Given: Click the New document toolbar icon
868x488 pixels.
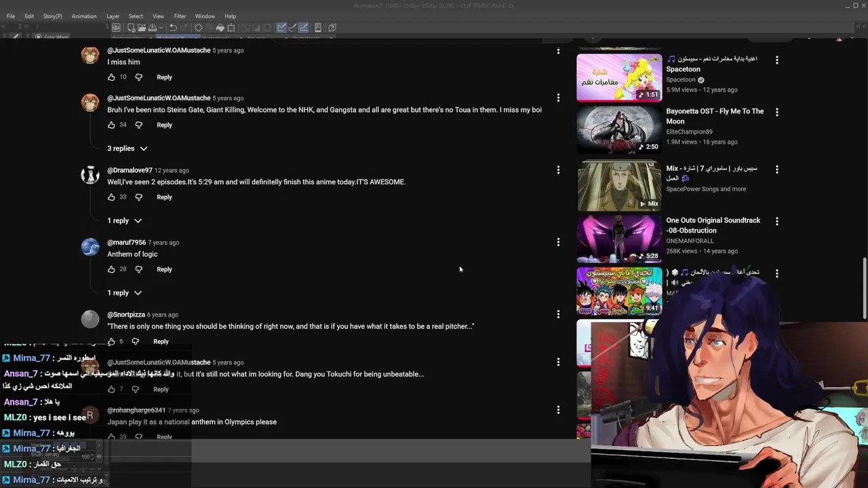Looking at the screenshot, I should coord(131,28).
